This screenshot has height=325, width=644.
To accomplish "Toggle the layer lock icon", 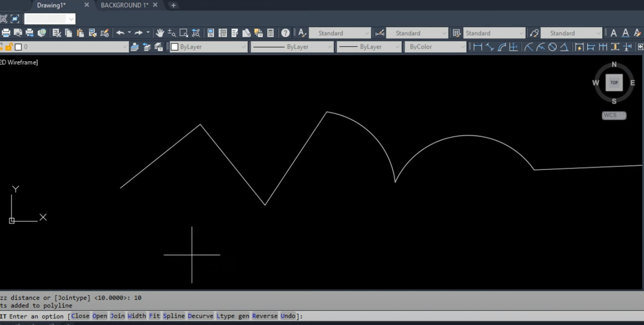I will pyautogui.click(x=9, y=47).
